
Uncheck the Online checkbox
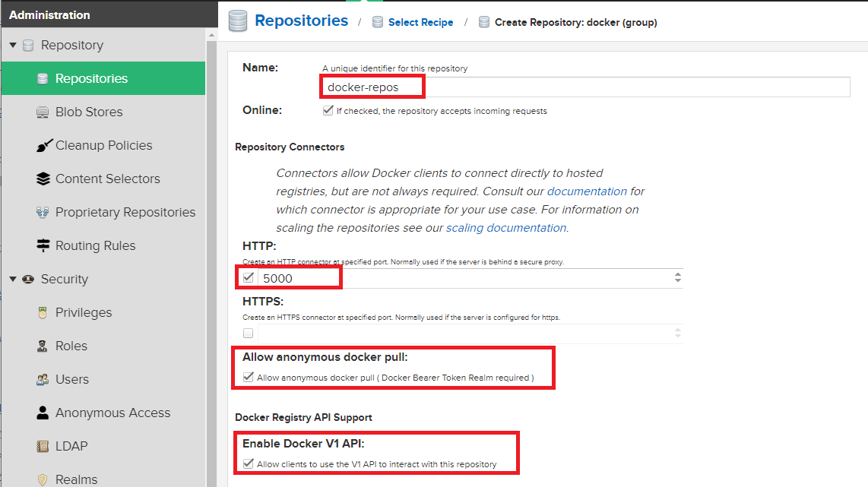tap(328, 111)
